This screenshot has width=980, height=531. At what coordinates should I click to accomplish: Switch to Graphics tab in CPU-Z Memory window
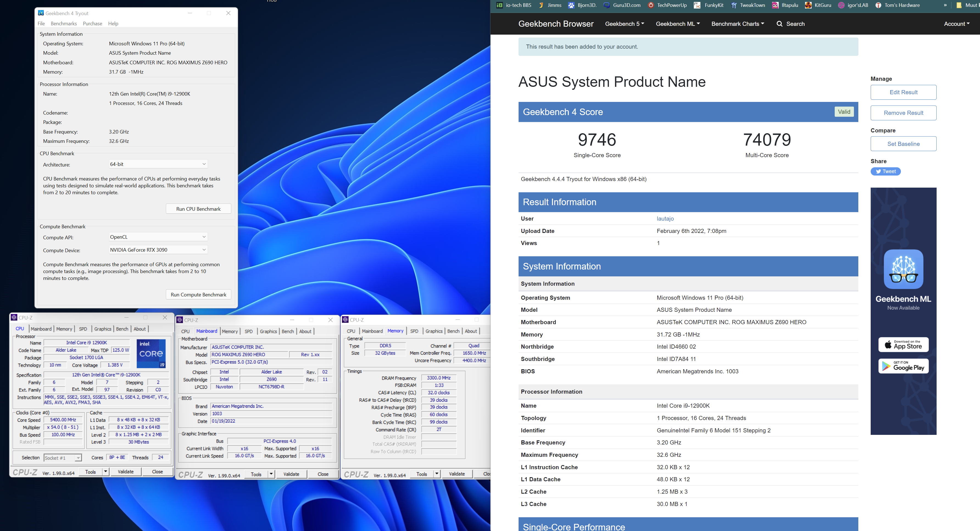[434, 331]
